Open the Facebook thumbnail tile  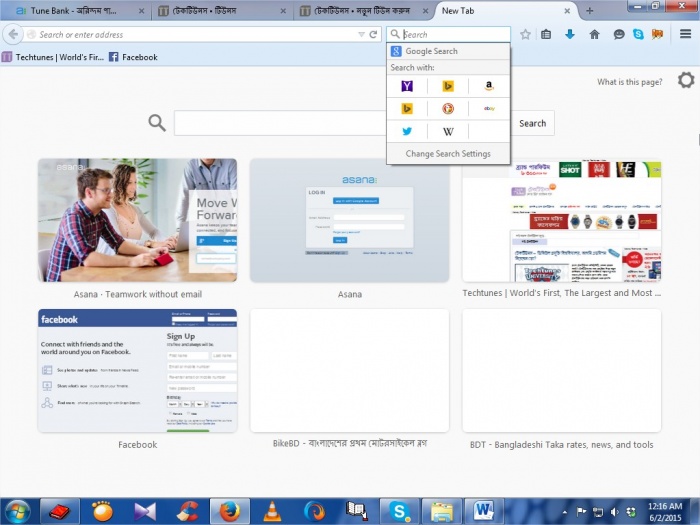point(138,371)
